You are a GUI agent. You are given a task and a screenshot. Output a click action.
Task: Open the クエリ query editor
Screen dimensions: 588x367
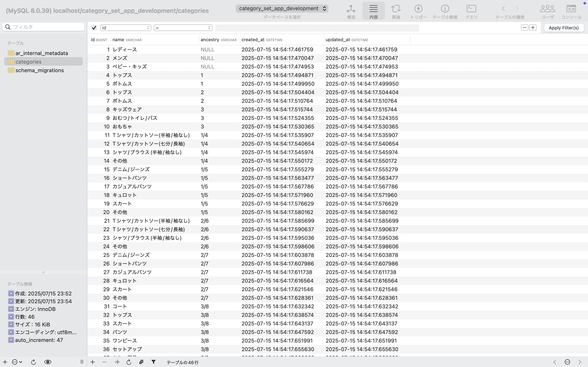coord(471,11)
